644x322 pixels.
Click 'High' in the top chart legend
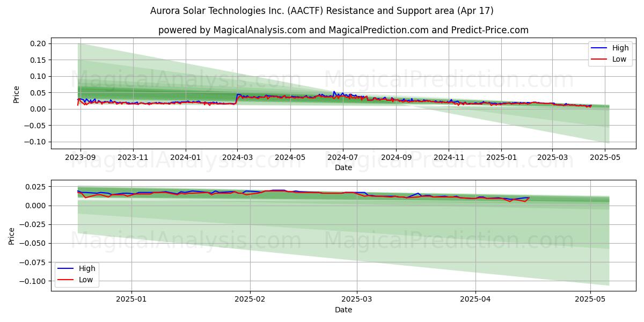coord(620,48)
